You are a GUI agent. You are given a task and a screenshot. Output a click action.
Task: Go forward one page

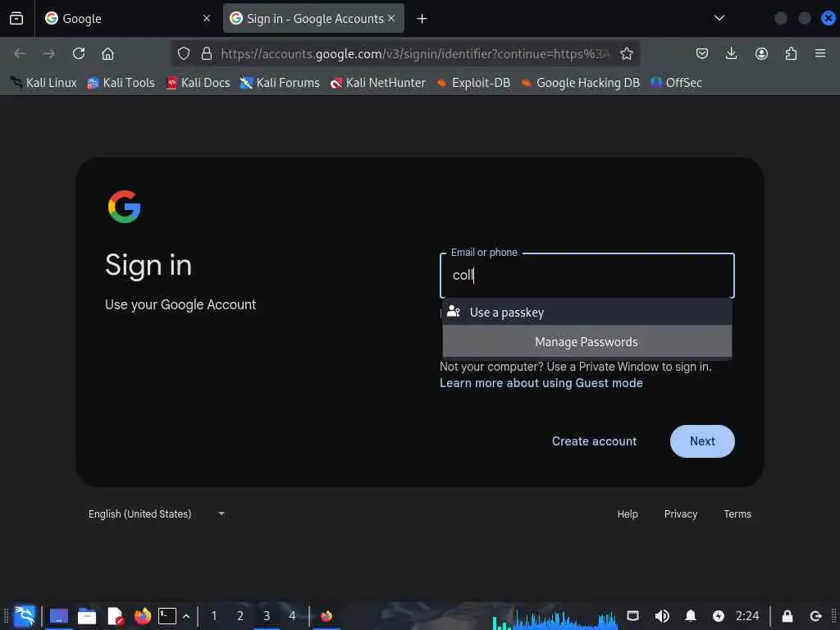point(48,53)
